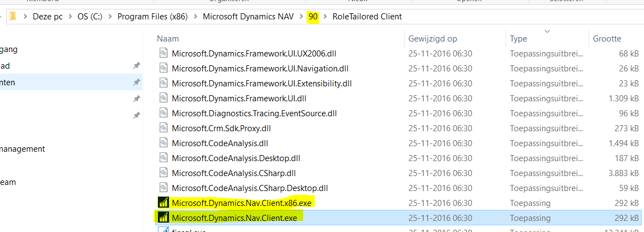
Task: Click pin icon next to 'nten' item
Action: pyautogui.click(x=136, y=83)
